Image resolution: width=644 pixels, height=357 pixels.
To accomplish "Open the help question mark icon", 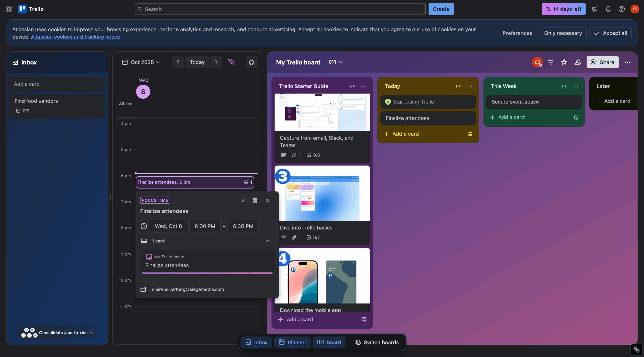I will coord(621,9).
